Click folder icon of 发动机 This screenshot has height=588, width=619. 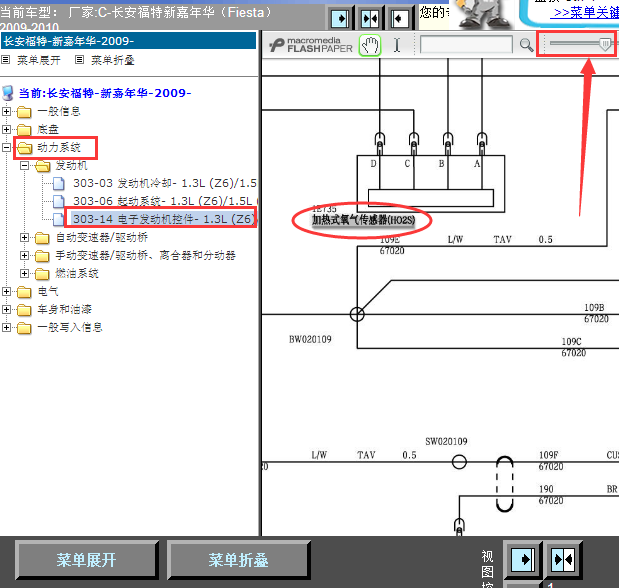[x=43, y=166]
